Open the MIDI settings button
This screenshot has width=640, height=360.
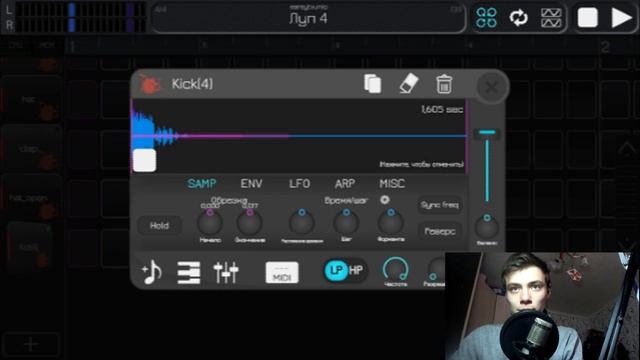click(282, 272)
